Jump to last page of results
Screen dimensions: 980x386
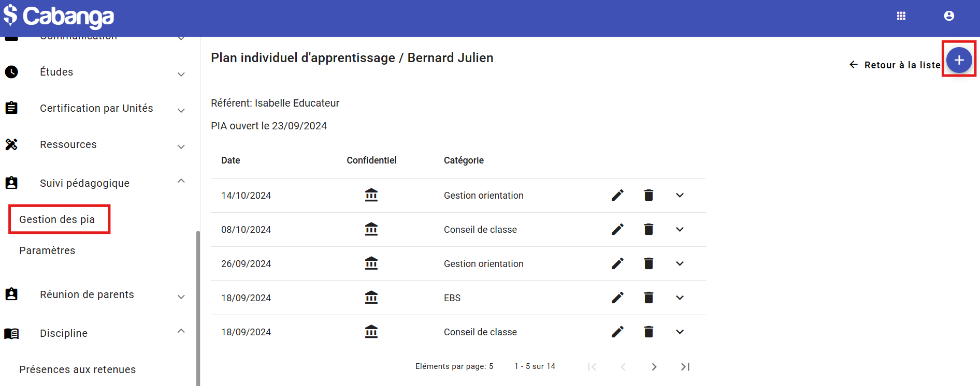(685, 366)
